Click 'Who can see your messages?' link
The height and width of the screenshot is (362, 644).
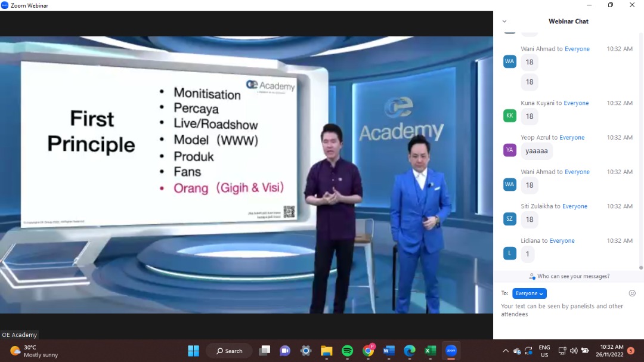(x=569, y=276)
